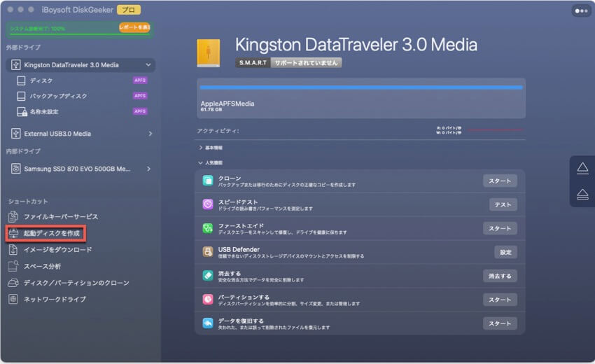Click the Kingston DataTraveler 3.0 Media title
Viewport: 595px width, 364px height.
pos(356,45)
